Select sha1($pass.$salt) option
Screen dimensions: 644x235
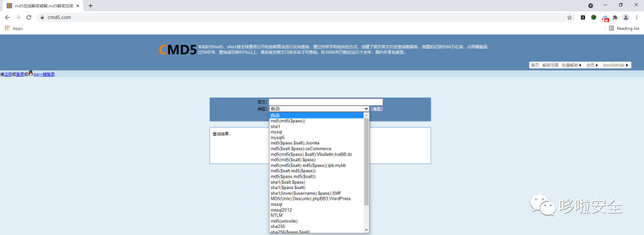(x=317, y=187)
